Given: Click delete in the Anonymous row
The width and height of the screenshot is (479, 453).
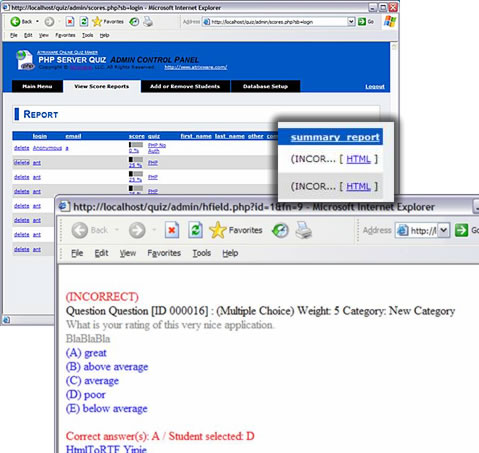Looking at the screenshot, I should (22, 148).
